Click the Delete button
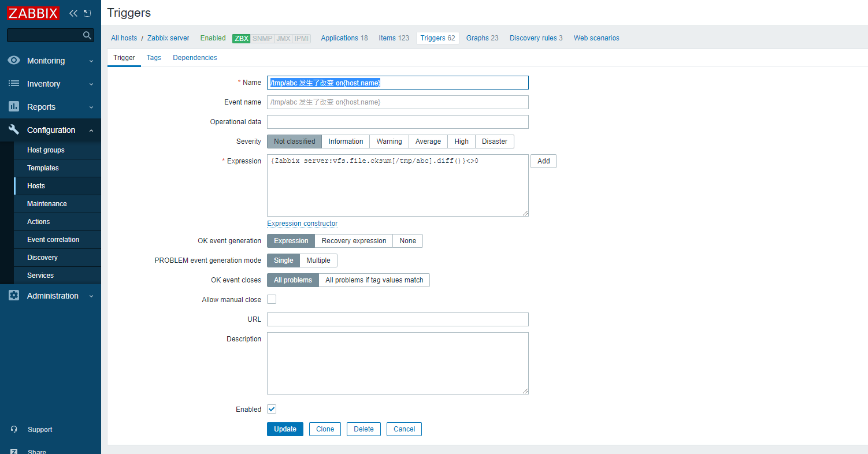This screenshot has height=454, width=868. click(363, 429)
